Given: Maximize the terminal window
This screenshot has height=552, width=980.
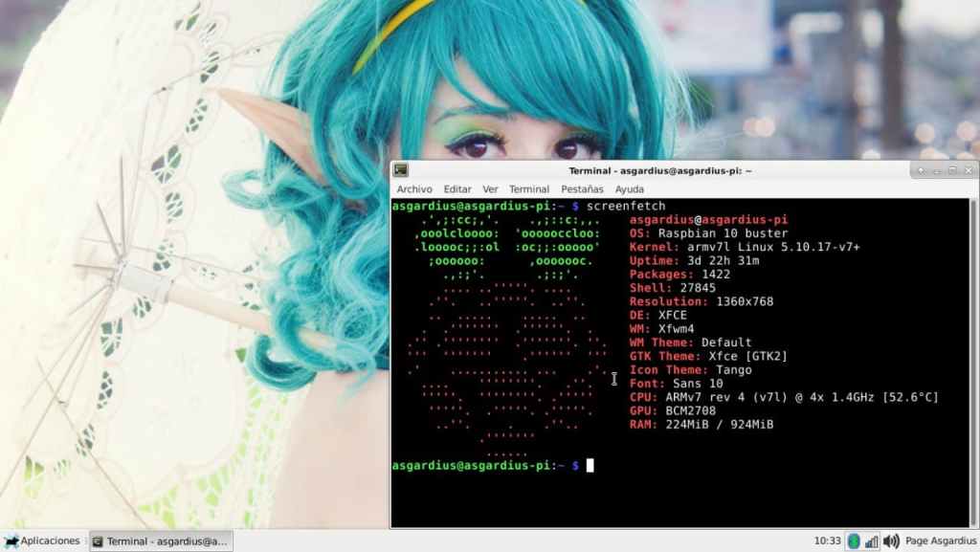Looking at the screenshot, I should click(952, 170).
